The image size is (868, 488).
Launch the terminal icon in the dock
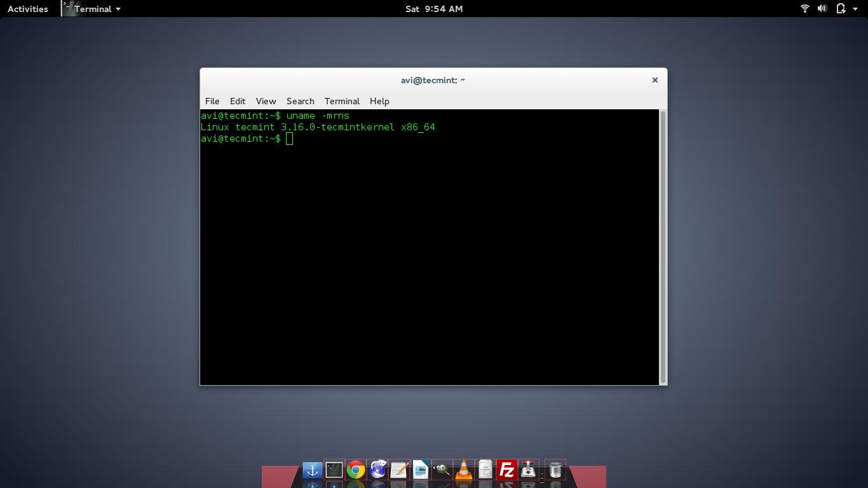(x=334, y=470)
